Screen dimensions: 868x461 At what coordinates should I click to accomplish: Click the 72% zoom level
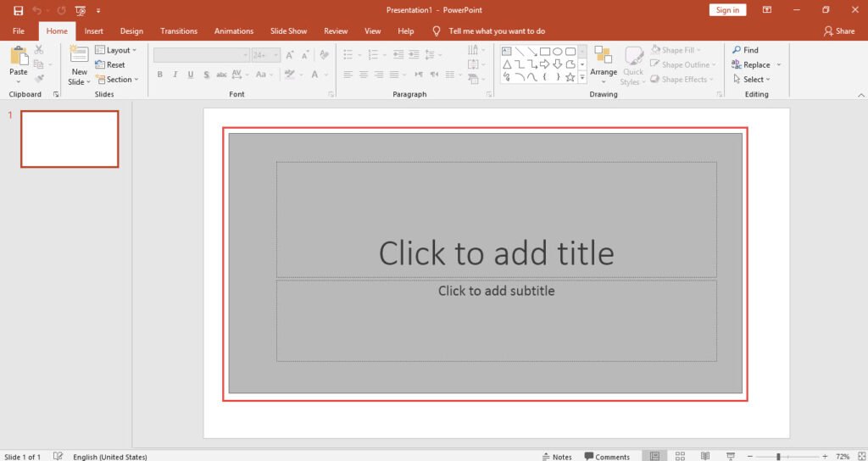843,457
